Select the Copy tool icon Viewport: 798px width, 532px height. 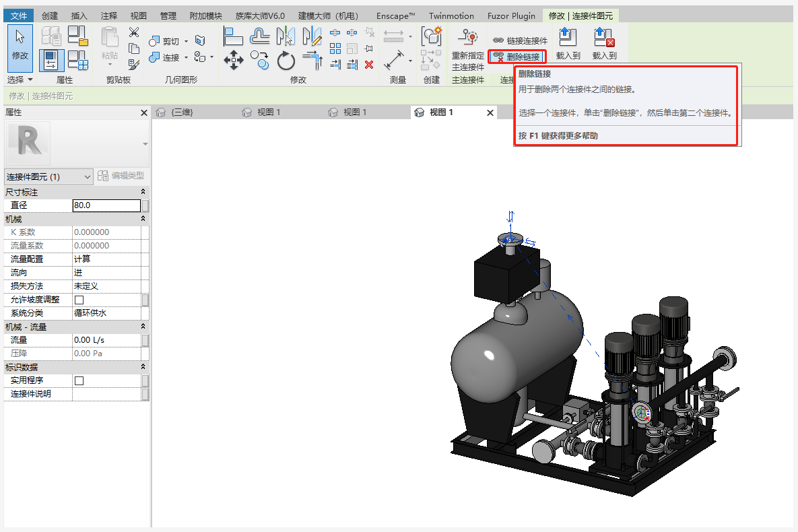click(260, 60)
